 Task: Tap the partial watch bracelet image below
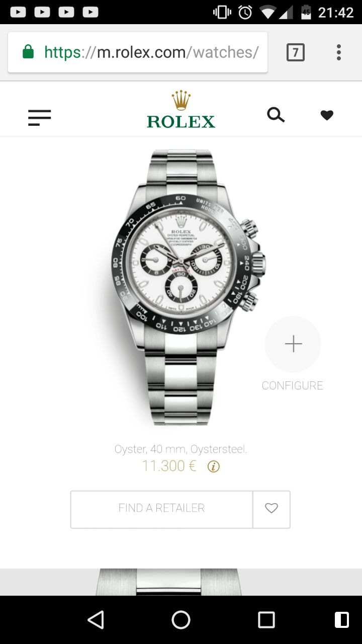[x=168, y=582]
